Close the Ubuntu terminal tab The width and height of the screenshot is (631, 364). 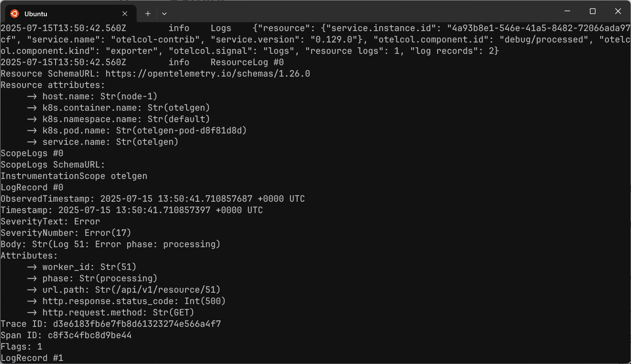tap(125, 14)
